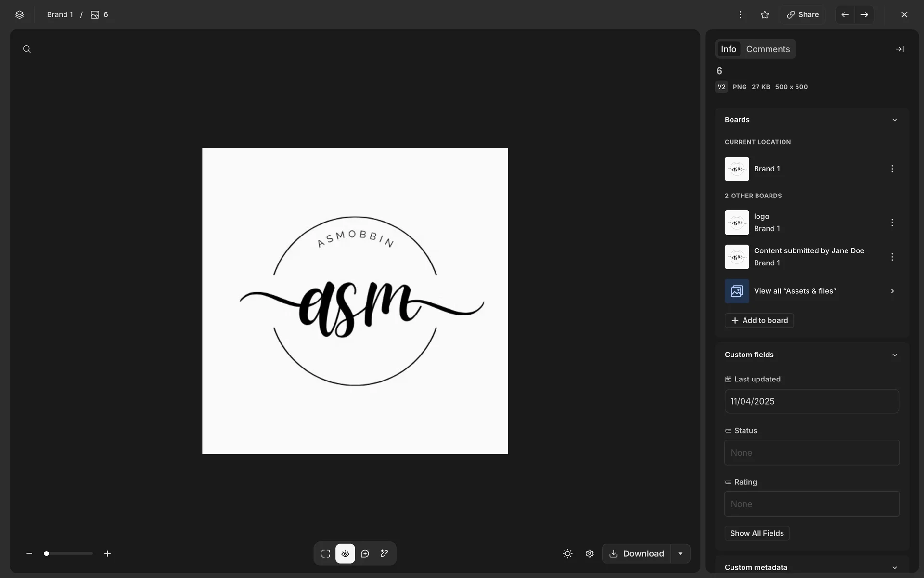Open the Download options dropdown arrow
The image size is (924, 578).
(680, 553)
